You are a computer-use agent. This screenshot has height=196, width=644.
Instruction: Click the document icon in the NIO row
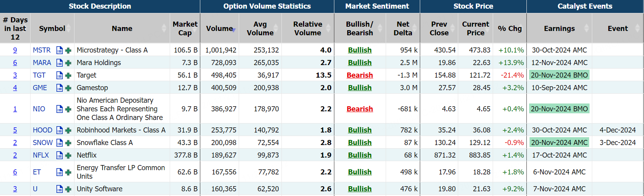coord(59,109)
